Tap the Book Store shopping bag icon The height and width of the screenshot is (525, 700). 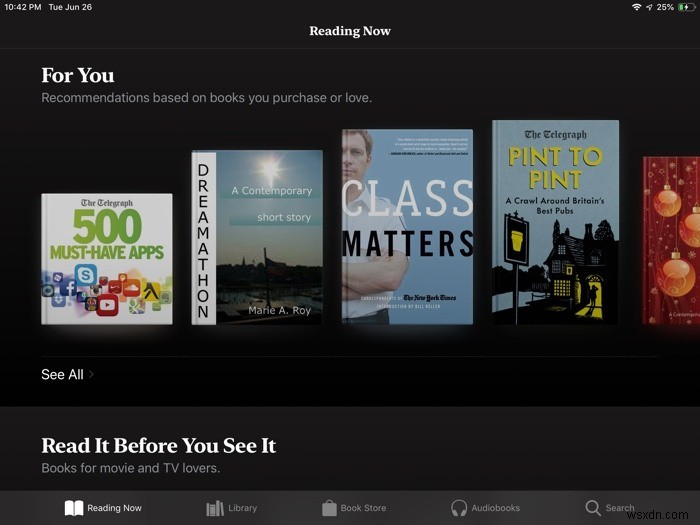329,508
